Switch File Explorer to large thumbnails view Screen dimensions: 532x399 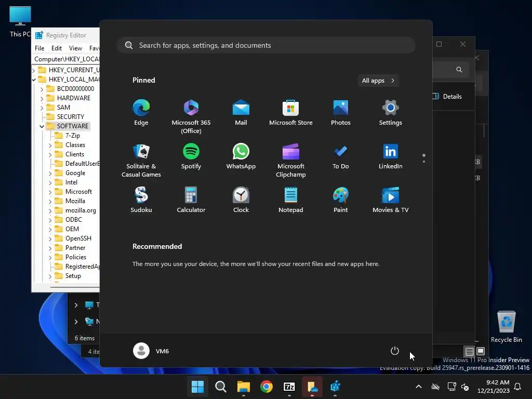tap(481, 351)
